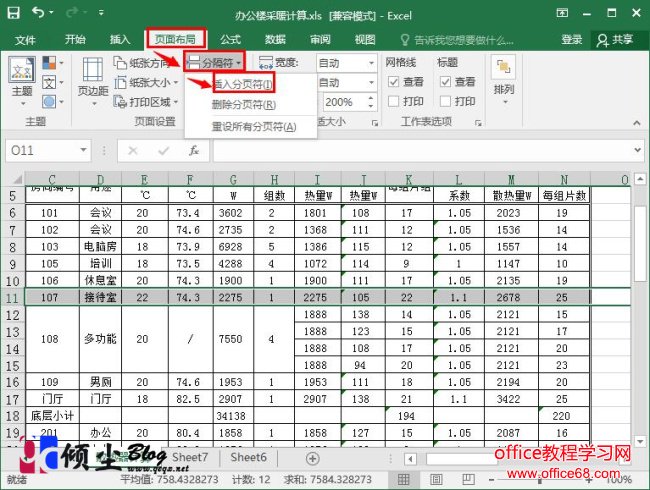The height and width of the screenshot is (490, 650).
Task: Click the vertical scrollbar up arrow
Action: pyautogui.click(x=640, y=179)
